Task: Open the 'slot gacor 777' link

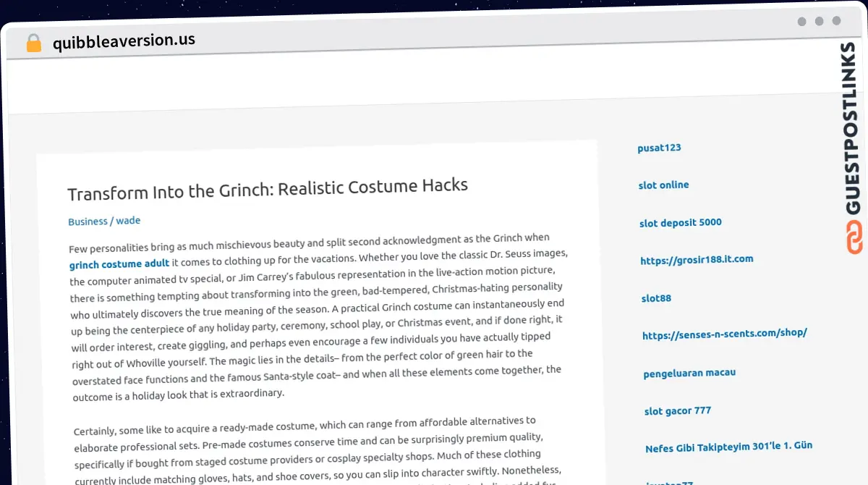Action: (x=678, y=411)
